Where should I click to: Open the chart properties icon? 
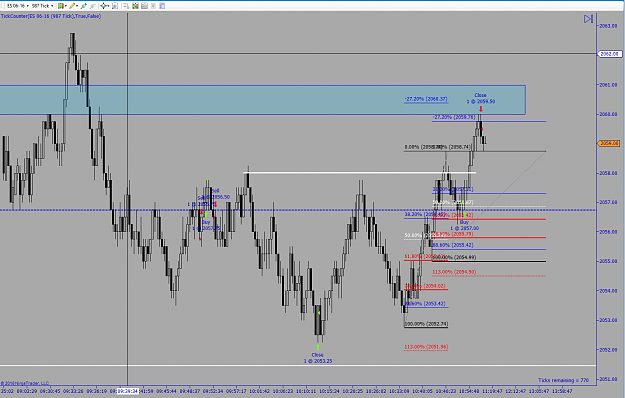(162, 6)
